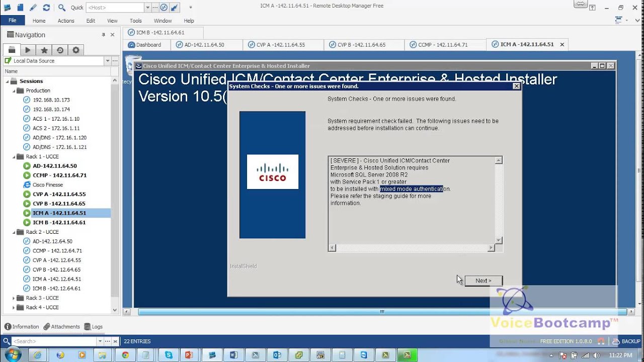The height and width of the screenshot is (362, 644).
Task: Click the issues list vertical scrollbar down arrow
Action: coord(499,240)
